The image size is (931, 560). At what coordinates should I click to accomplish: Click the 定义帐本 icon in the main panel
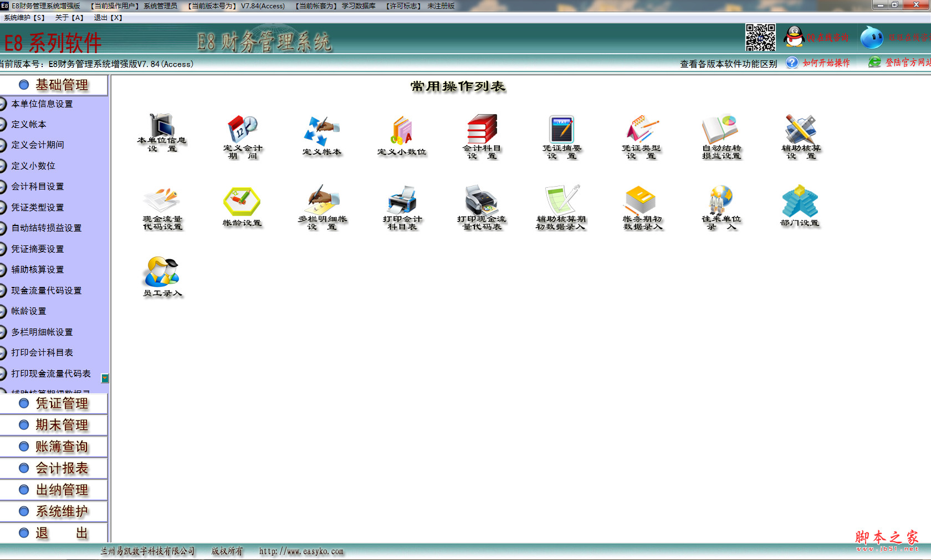(322, 136)
